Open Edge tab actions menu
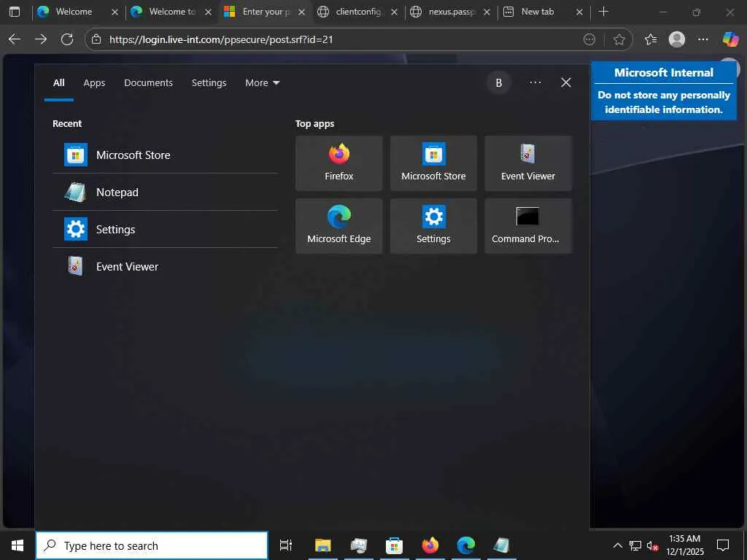 coord(15,12)
